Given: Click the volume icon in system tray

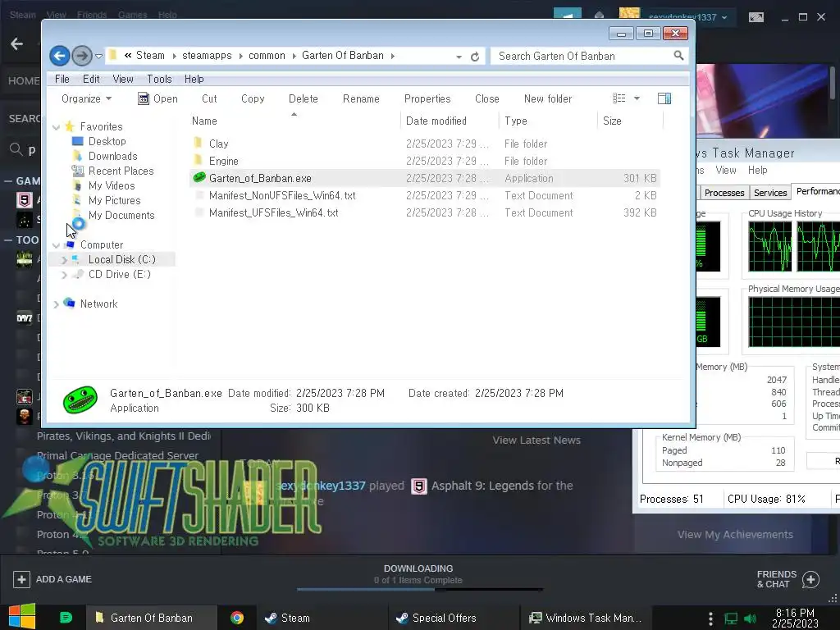Looking at the screenshot, I should point(750,619).
